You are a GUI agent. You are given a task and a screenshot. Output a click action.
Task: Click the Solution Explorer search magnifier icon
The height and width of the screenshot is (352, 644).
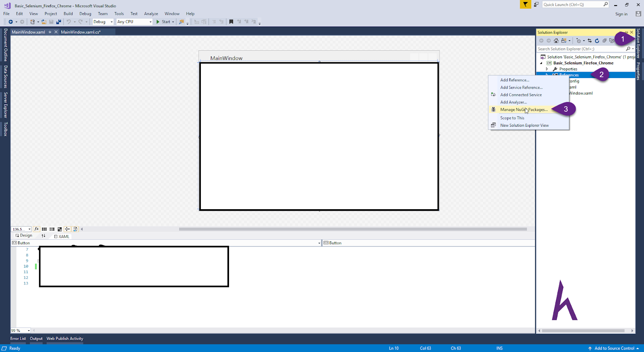coord(628,49)
